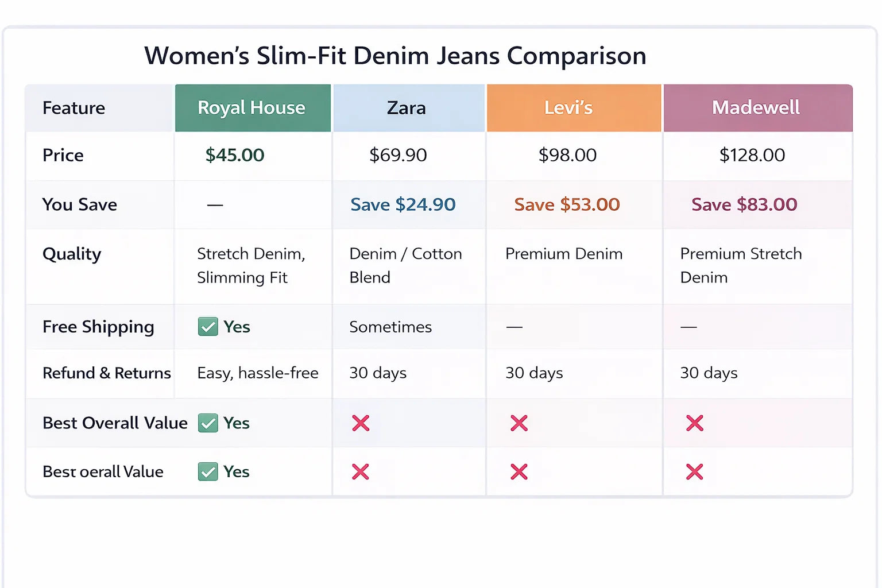
Task: Click the Free Shipping green checkmark for Royal House
Action: (x=208, y=327)
